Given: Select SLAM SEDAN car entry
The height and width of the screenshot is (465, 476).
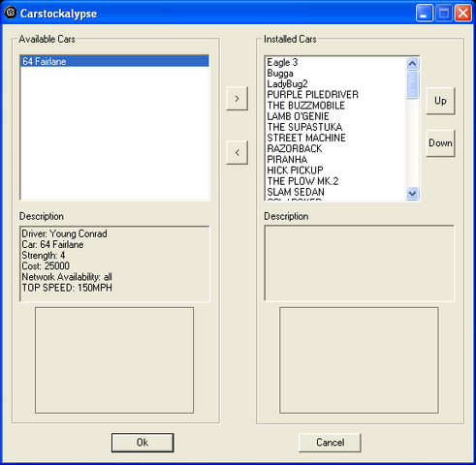Looking at the screenshot, I should tap(335, 192).
